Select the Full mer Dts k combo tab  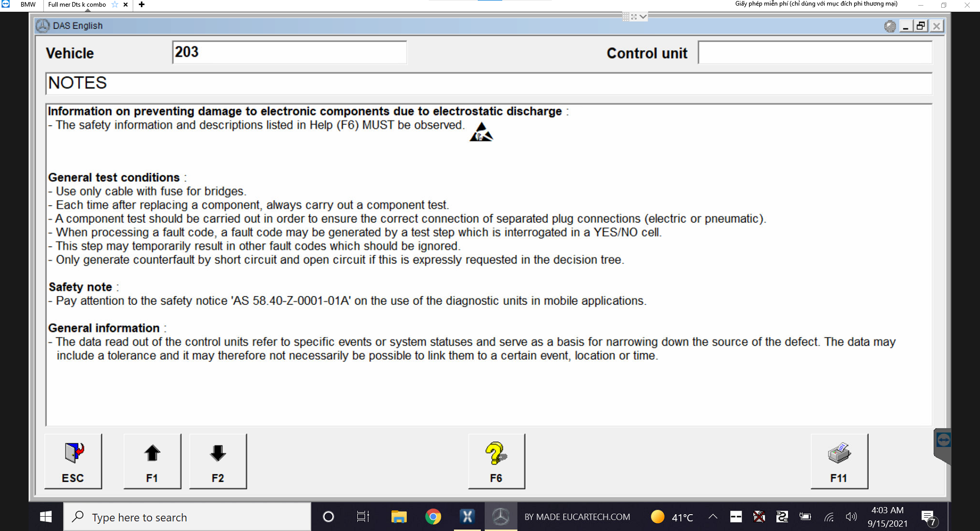point(77,5)
